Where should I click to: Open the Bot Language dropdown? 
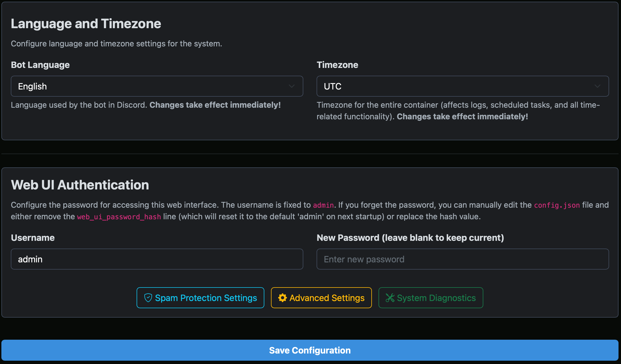[x=156, y=86]
